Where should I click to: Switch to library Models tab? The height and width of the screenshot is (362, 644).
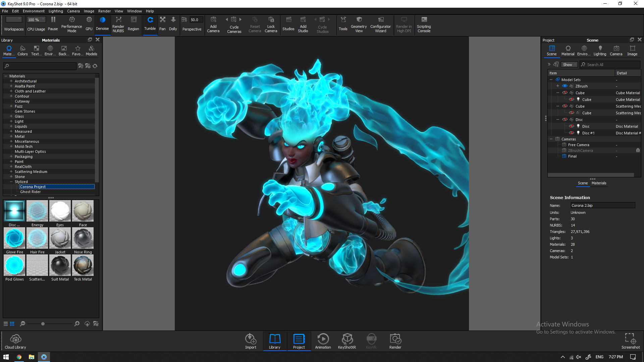pyautogui.click(x=91, y=50)
